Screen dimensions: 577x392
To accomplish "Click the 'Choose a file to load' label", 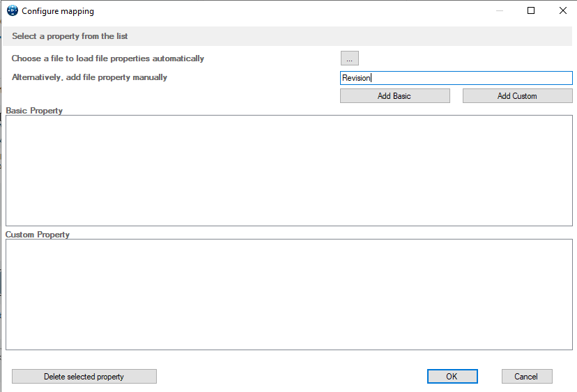I will [108, 58].
